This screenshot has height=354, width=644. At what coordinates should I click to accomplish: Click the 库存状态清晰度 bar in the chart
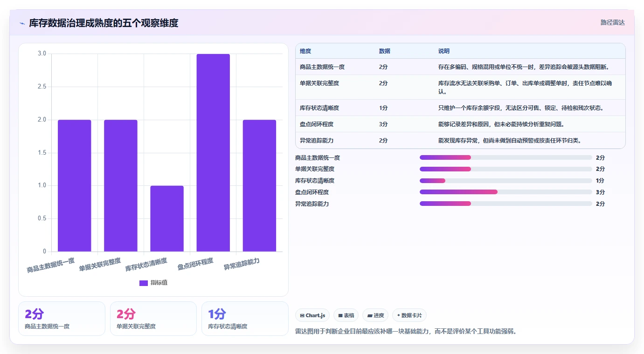click(x=167, y=219)
